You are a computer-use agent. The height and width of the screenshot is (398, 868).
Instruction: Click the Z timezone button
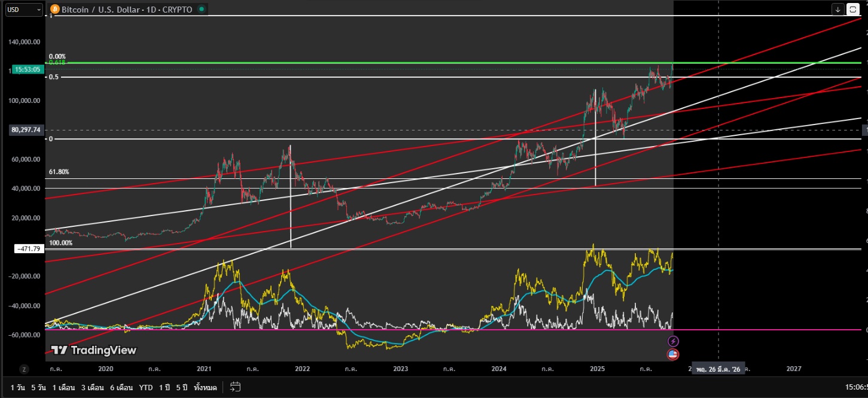24,369
